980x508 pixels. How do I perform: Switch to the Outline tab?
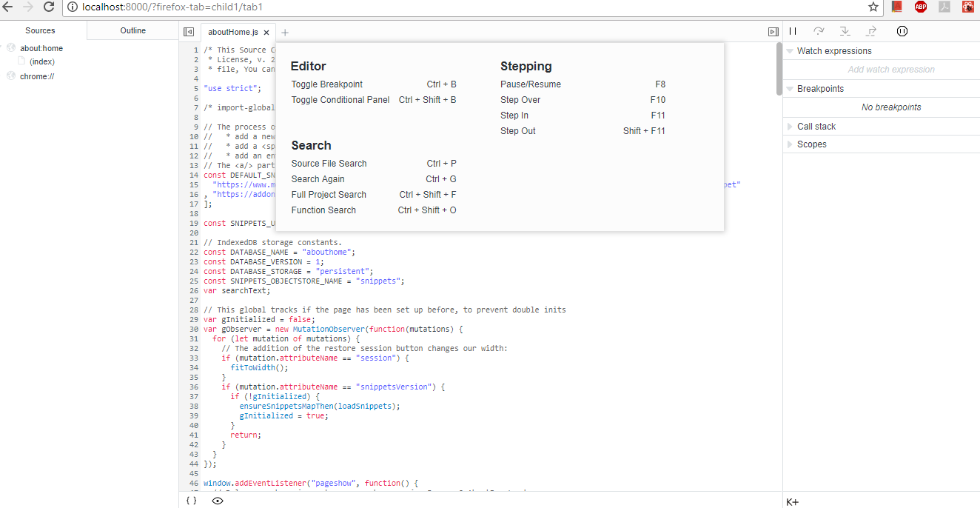133,30
